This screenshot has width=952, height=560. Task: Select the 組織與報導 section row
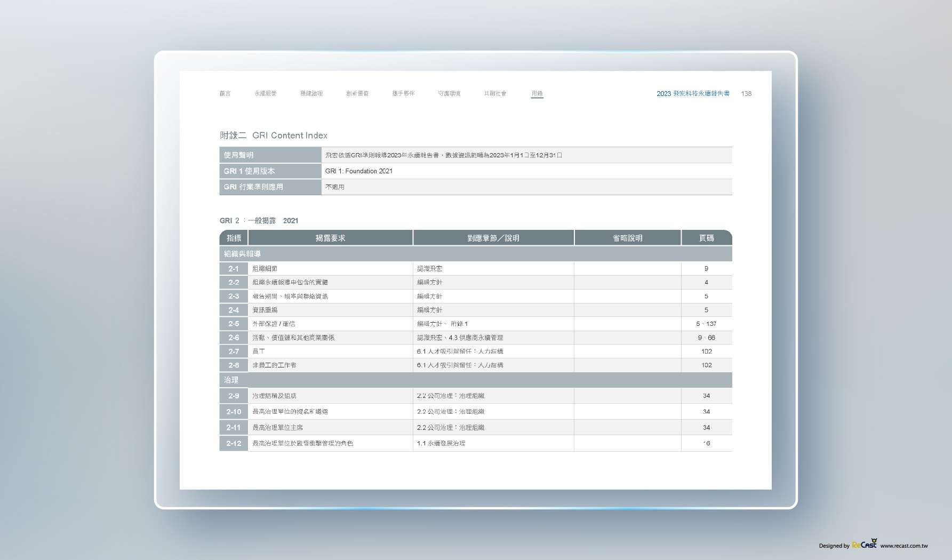pyautogui.click(x=476, y=254)
